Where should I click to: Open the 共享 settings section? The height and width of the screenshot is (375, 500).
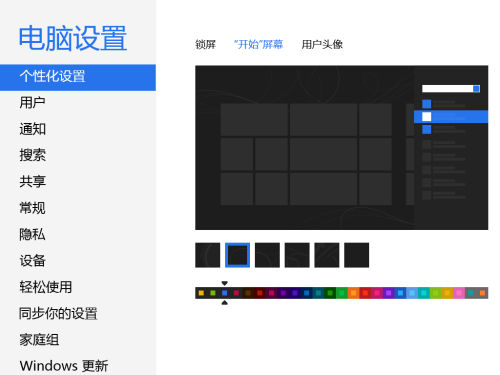pyautogui.click(x=32, y=182)
